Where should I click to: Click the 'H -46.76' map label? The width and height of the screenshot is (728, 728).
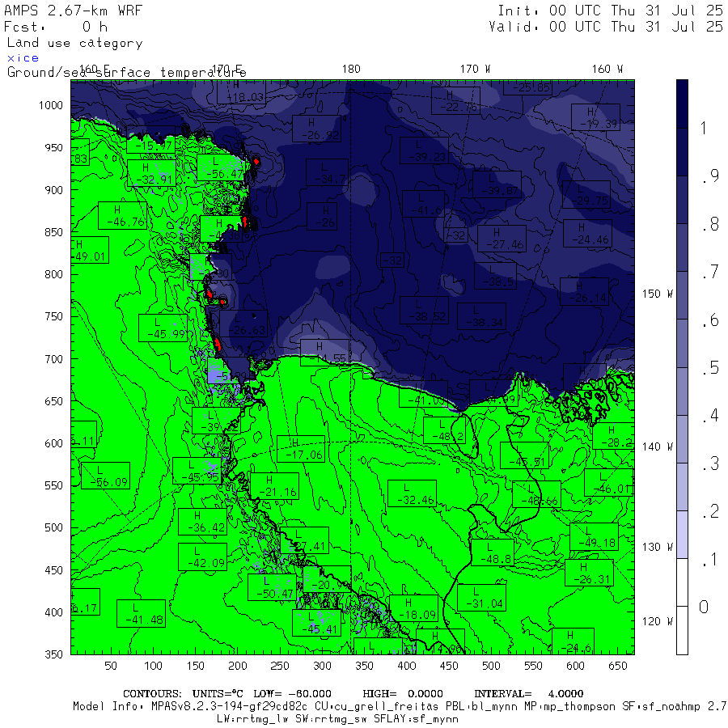[123, 215]
